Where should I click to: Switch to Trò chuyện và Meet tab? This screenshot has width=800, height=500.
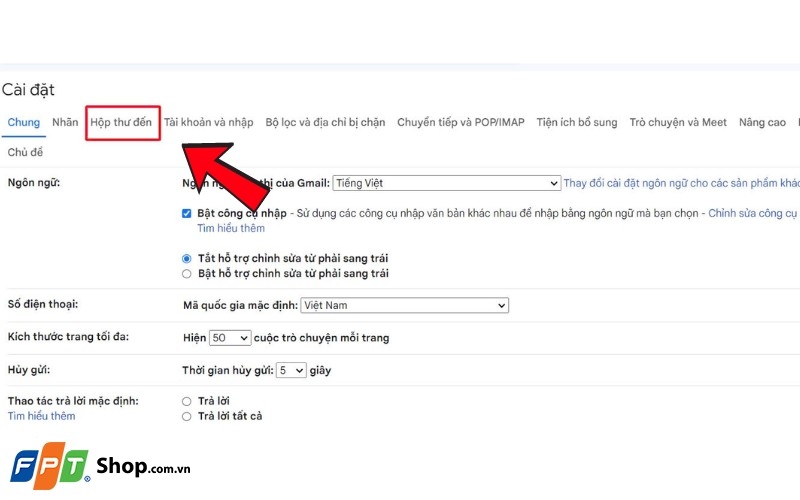(678, 122)
